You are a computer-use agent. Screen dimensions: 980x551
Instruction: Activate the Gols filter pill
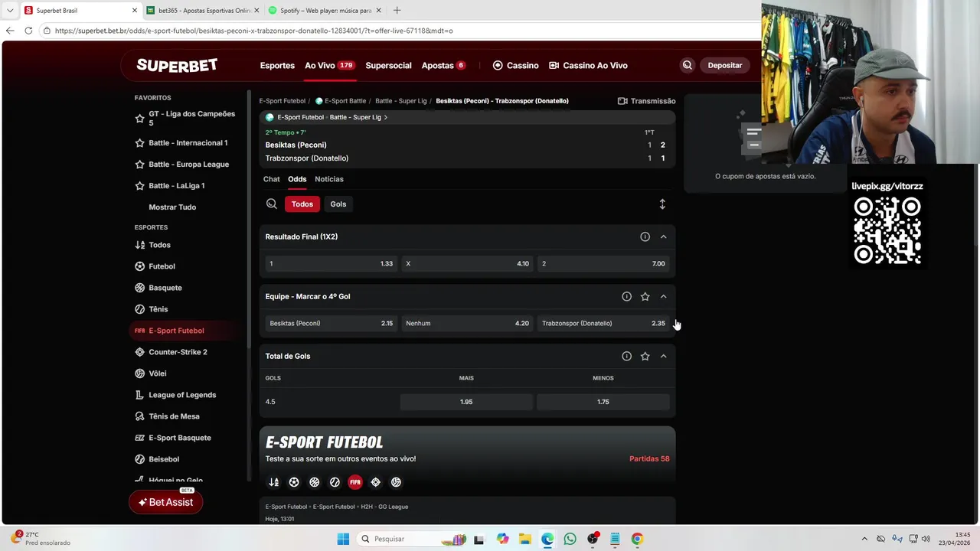pyautogui.click(x=338, y=204)
